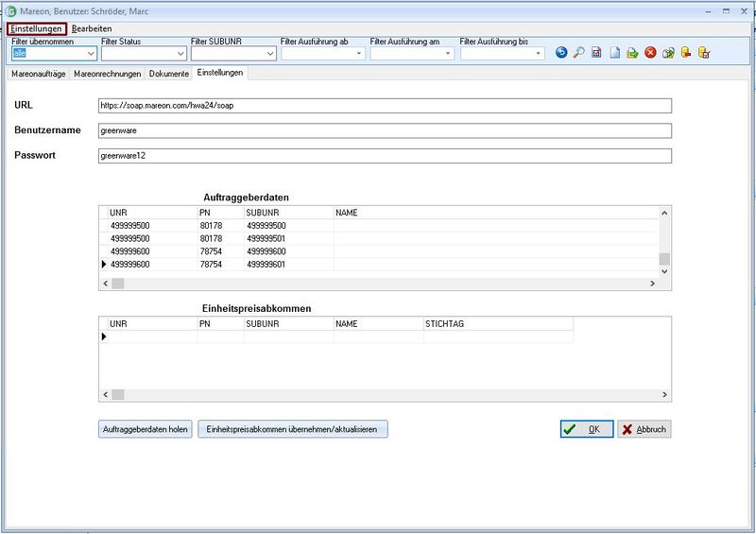Select SUBUNR cell 499999501
This screenshot has height=534, width=756.
click(289, 239)
